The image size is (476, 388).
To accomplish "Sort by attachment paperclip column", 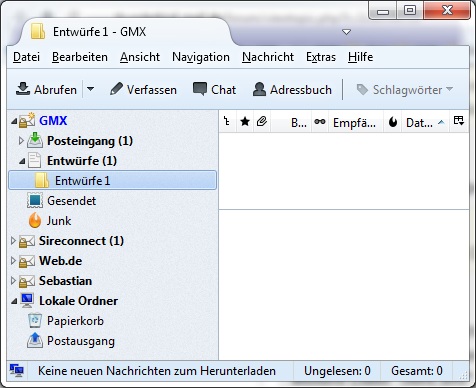I will coord(262,121).
